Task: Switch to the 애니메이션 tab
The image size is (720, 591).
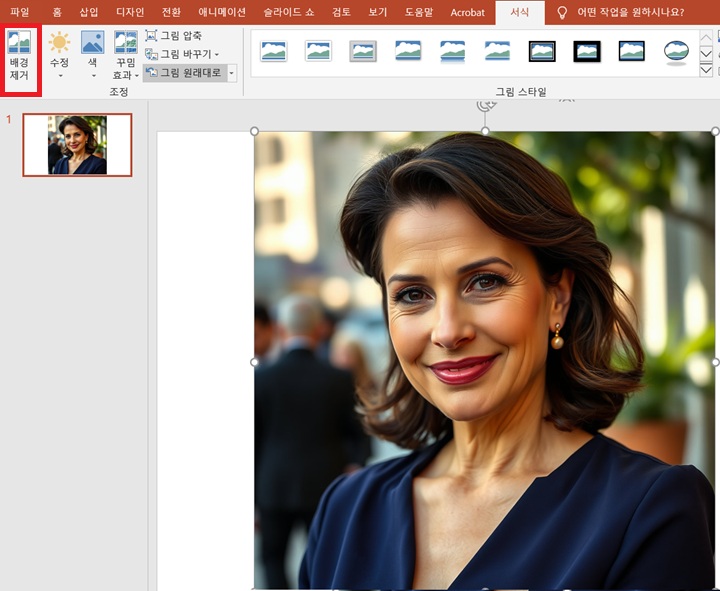Action: pos(222,12)
